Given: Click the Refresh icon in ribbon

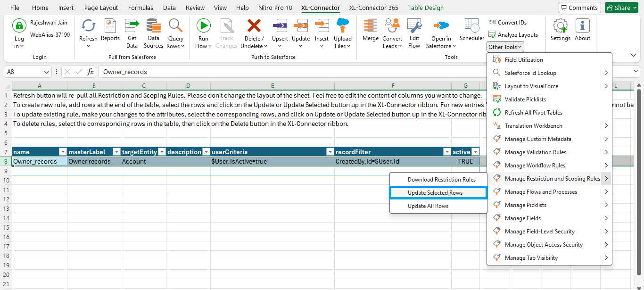Looking at the screenshot, I should [88, 26].
